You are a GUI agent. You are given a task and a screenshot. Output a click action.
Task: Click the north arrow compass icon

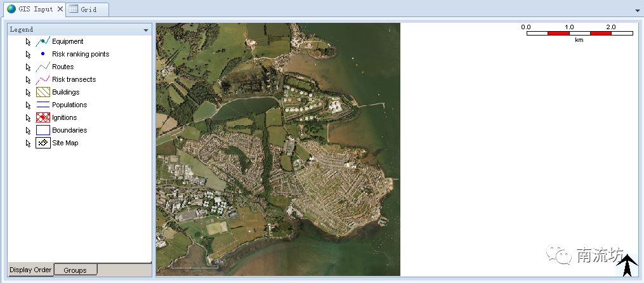(627, 265)
